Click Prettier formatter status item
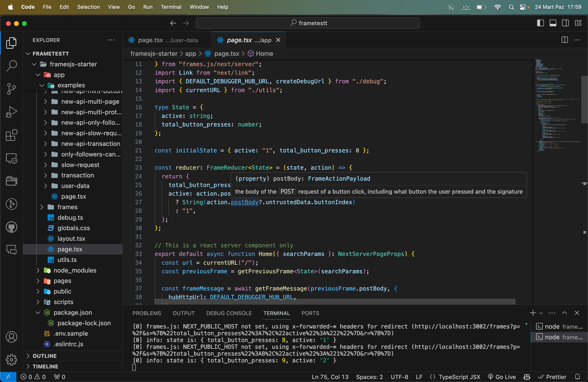This screenshot has height=382, width=588. coord(552,377)
